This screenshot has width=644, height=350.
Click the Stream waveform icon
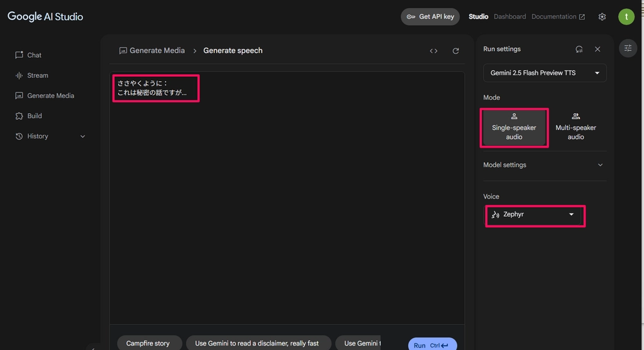pos(19,75)
